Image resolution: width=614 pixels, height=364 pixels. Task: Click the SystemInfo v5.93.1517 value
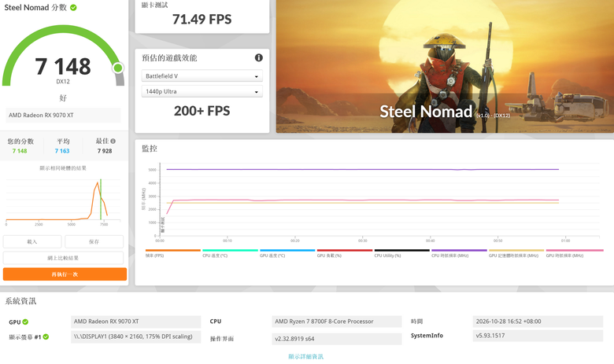[538, 336]
